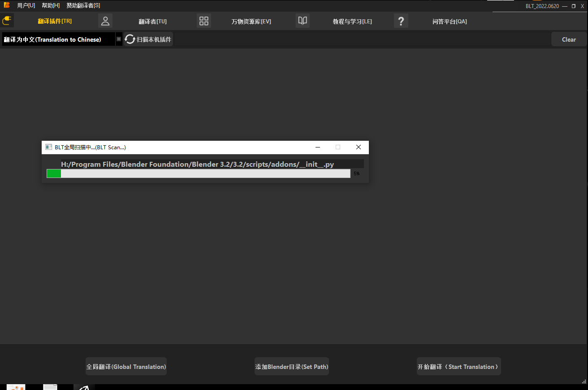Switch to the 问答平台[QA] tab

click(450, 22)
